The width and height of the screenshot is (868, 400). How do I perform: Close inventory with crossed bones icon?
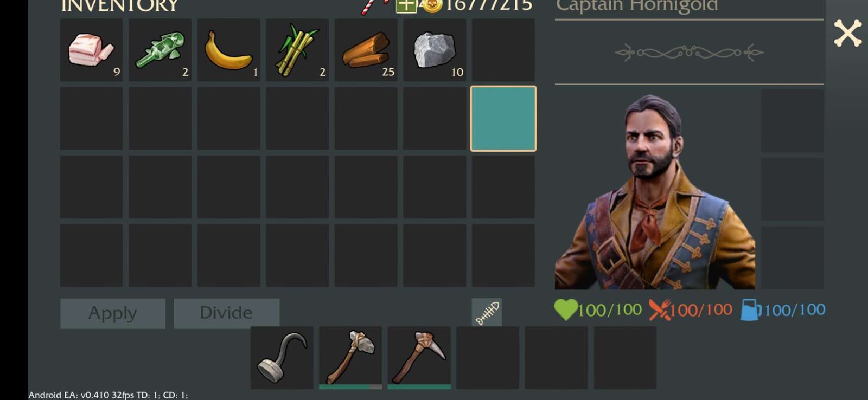[x=848, y=33]
